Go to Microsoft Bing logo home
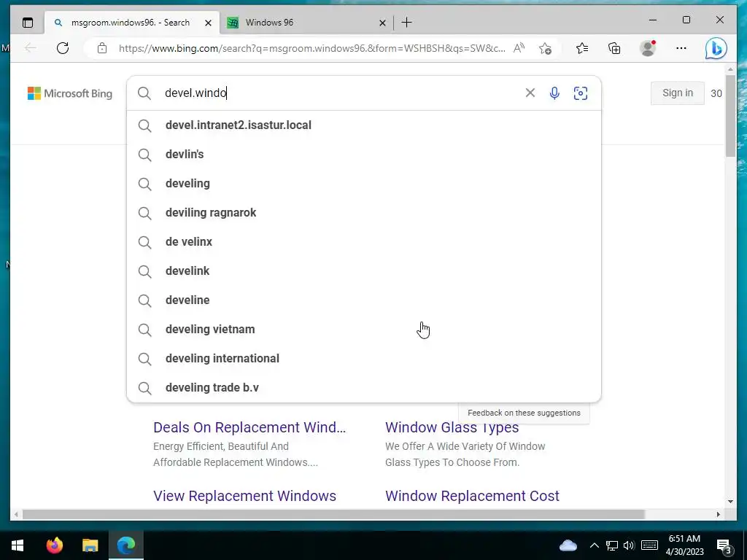This screenshot has width=747, height=560. click(70, 93)
